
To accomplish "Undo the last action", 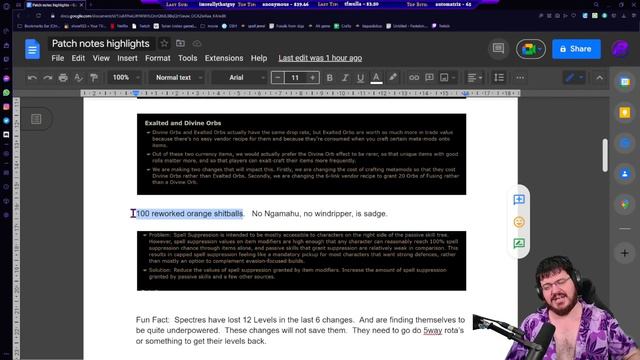I will [x=32, y=78].
